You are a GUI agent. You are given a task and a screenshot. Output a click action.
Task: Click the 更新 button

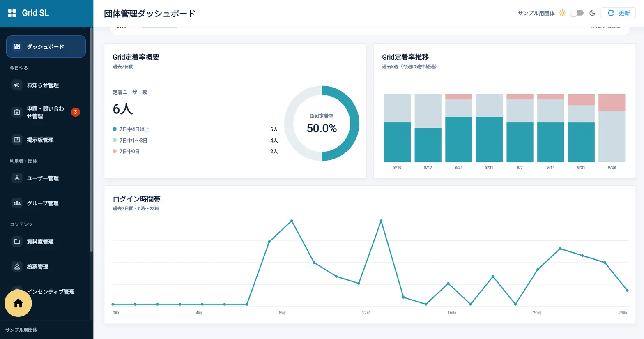(618, 13)
